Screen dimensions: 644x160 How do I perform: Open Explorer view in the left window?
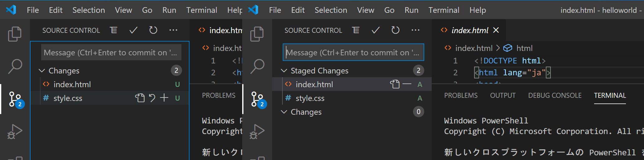(15, 34)
